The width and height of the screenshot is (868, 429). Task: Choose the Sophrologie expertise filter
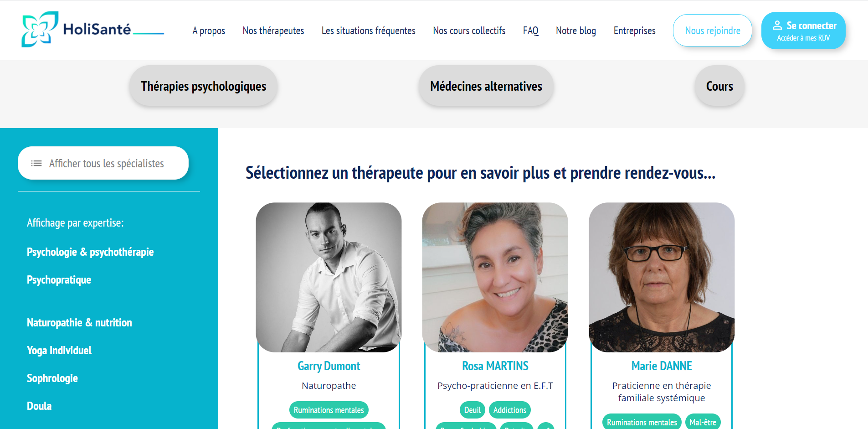pyautogui.click(x=52, y=378)
